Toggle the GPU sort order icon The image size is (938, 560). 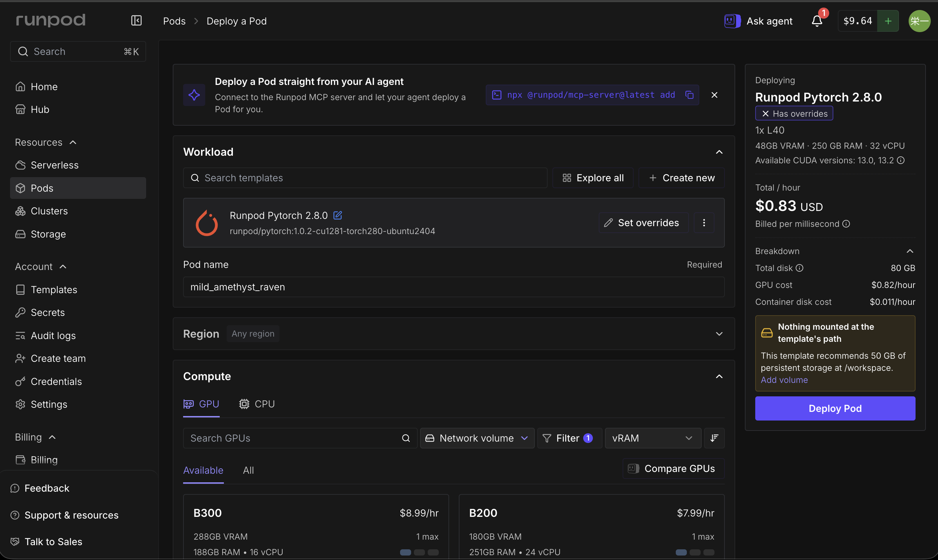pos(714,438)
